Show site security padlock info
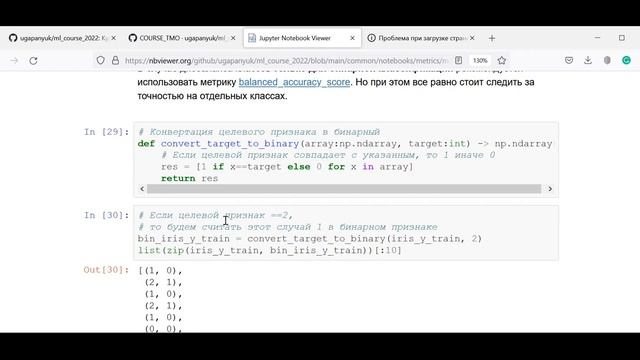 (x=116, y=60)
